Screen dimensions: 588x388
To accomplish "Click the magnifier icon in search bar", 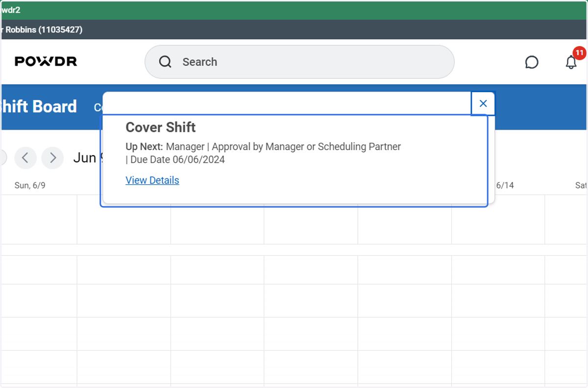I will (x=166, y=62).
